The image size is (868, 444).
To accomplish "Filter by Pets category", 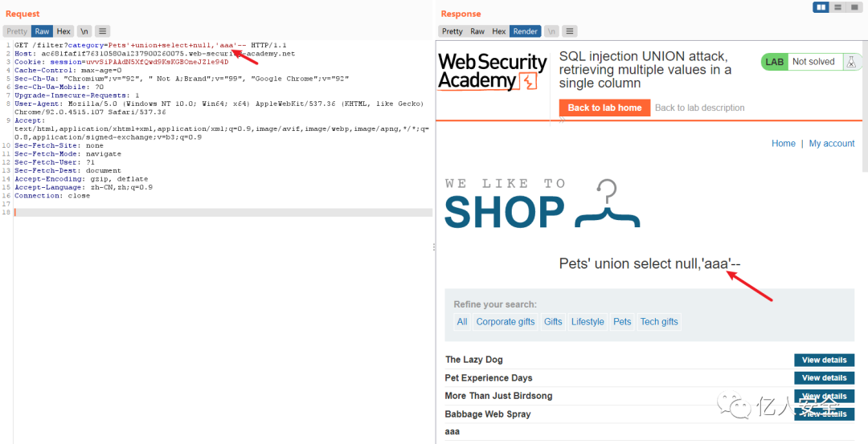I will tap(622, 322).
